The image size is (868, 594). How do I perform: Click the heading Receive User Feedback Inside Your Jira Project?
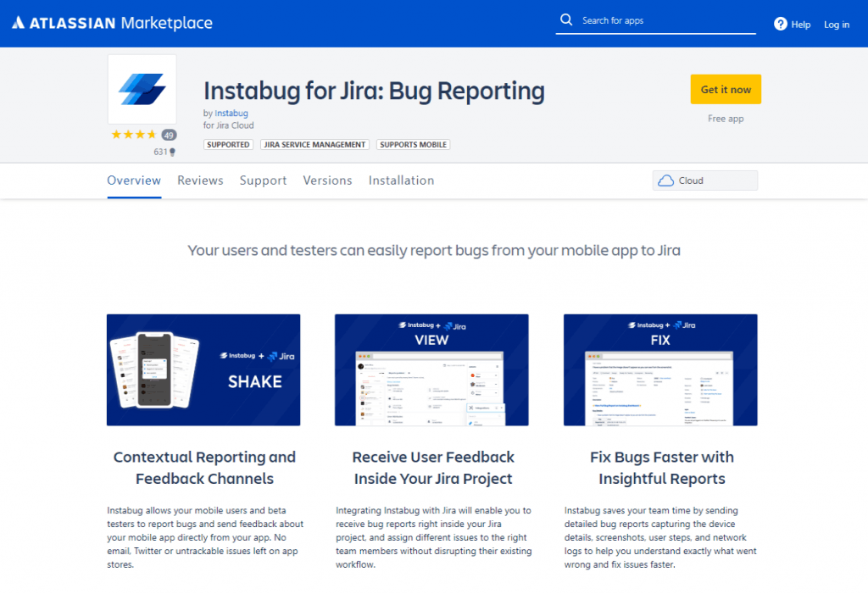point(433,468)
